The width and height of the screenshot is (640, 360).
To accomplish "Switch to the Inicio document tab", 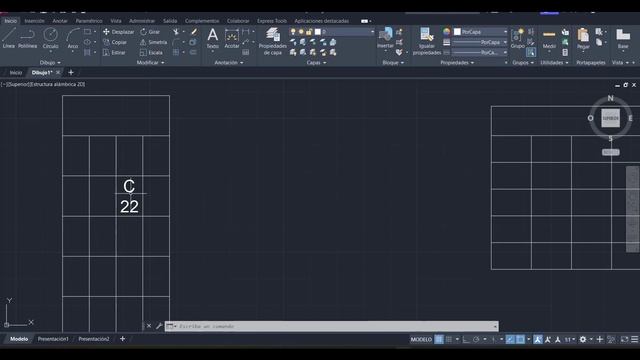I will point(16,73).
